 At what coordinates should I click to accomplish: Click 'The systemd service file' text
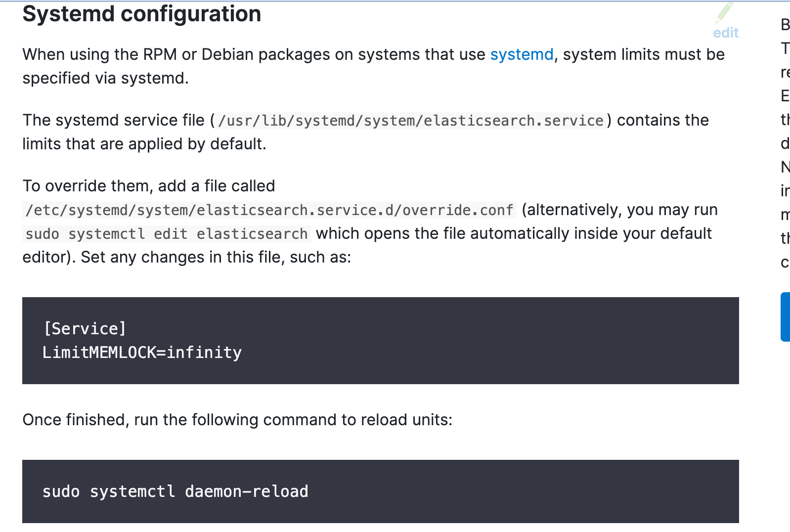113,120
